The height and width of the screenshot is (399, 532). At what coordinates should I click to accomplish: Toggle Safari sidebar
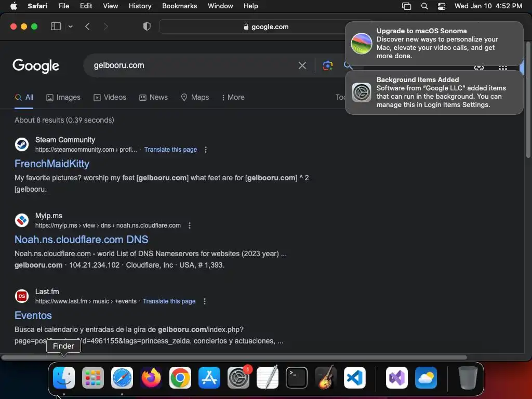56,26
